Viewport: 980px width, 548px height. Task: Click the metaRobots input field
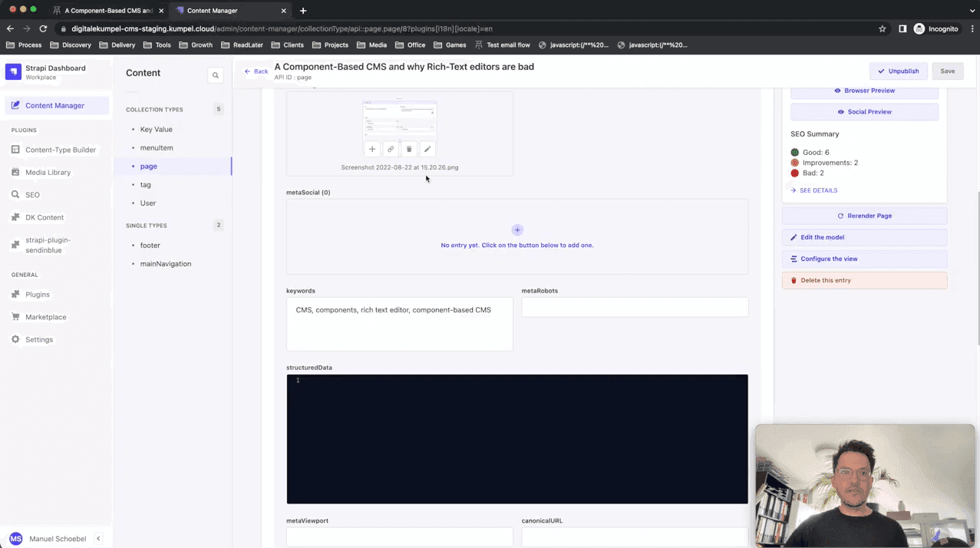point(635,307)
